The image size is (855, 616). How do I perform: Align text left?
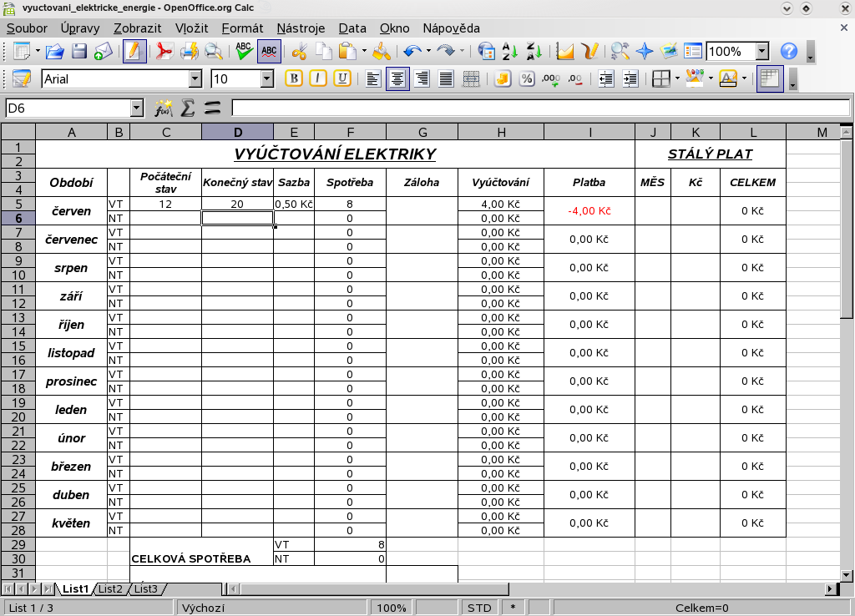click(x=373, y=79)
